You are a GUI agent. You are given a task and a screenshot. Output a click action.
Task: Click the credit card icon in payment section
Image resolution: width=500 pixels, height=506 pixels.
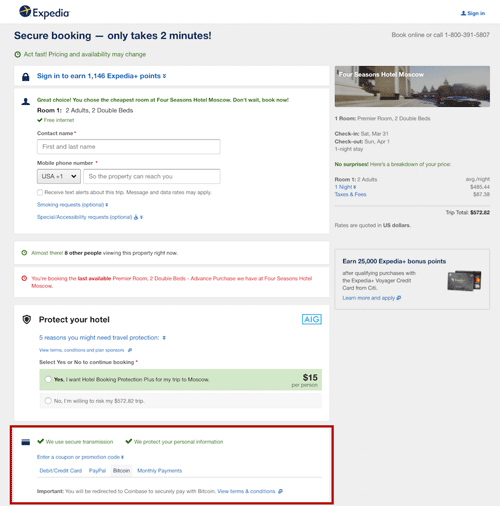[x=26, y=442]
